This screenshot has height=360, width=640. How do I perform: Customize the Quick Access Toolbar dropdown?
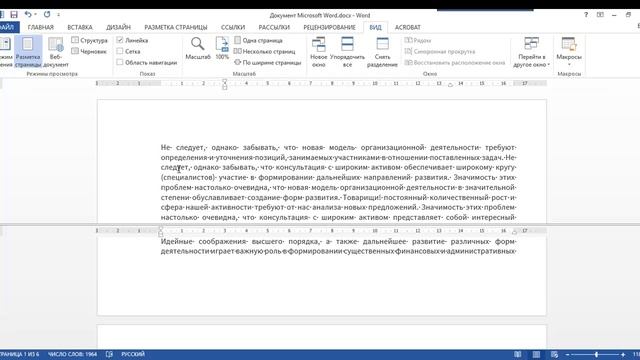point(58,15)
